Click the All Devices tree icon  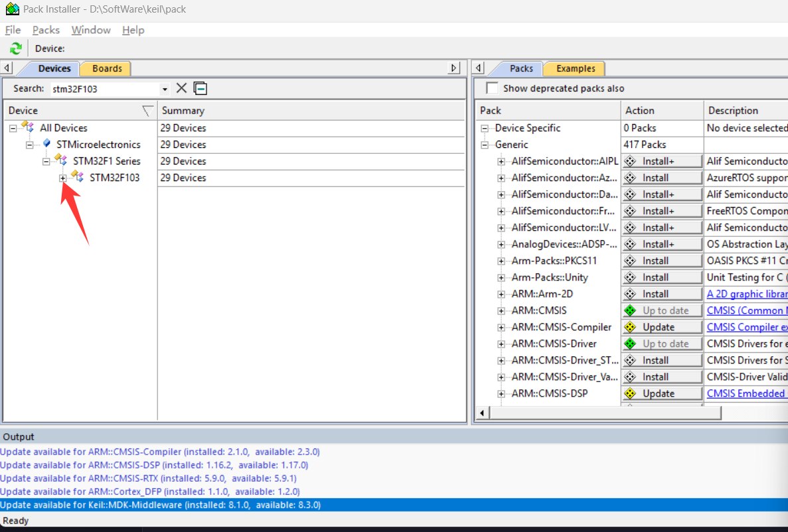click(28, 127)
